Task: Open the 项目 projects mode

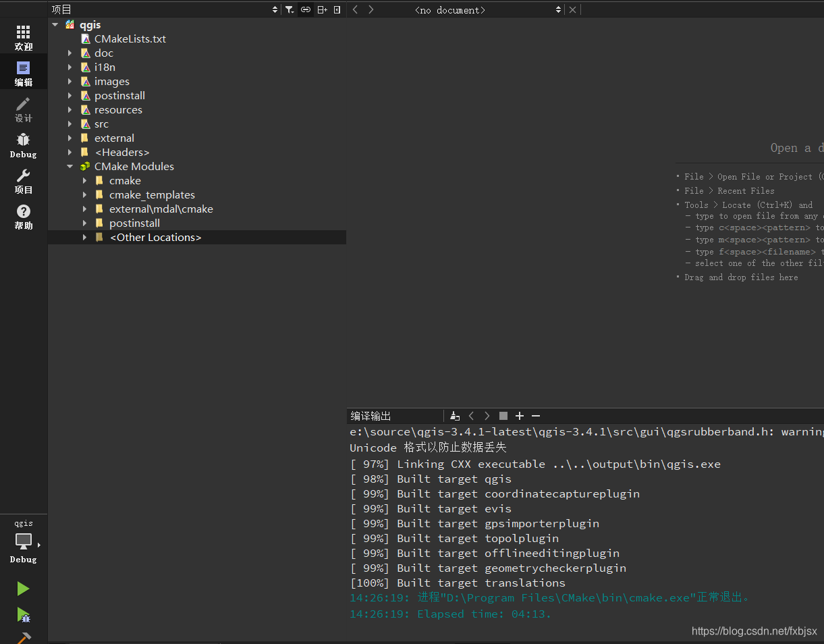Action: point(24,182)
